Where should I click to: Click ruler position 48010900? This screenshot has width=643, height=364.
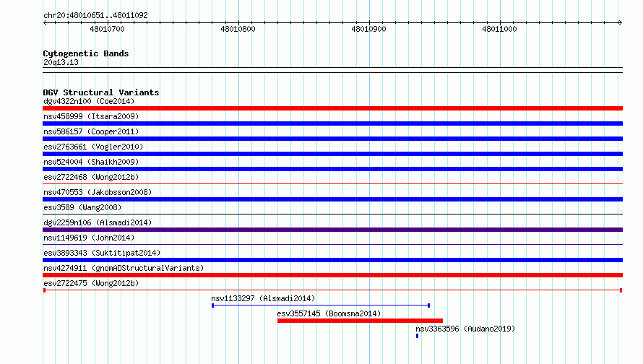[368, 29]
